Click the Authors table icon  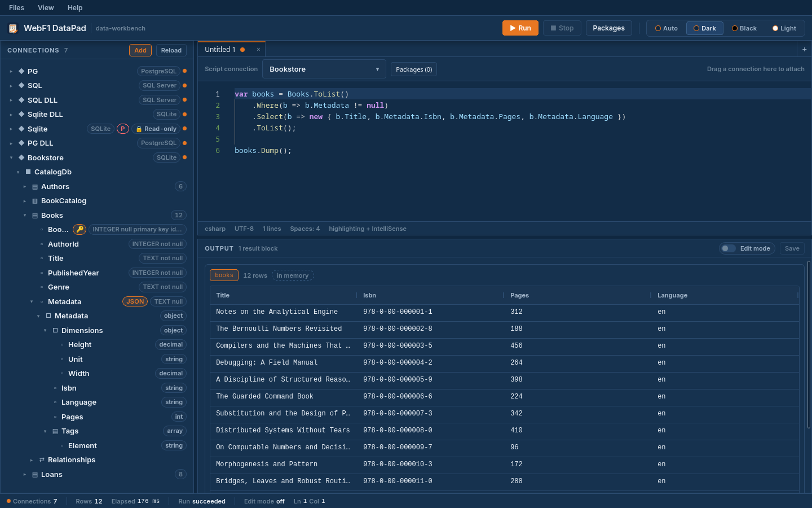[35, 187]
